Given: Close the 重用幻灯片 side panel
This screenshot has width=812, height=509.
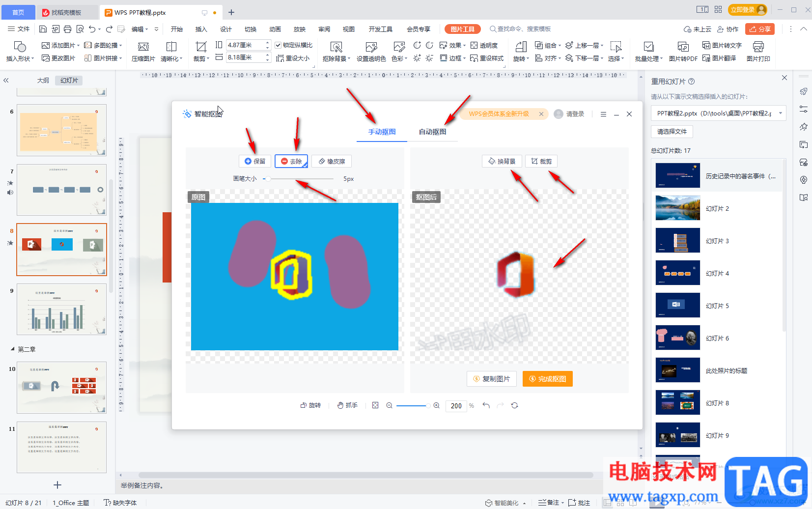Looking at the screenshot, I should pos(784,78).
